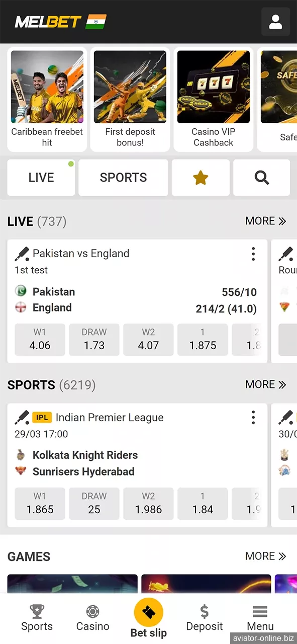Tap the IPL badge next to Indian Premier League

(x=42, y=418)
